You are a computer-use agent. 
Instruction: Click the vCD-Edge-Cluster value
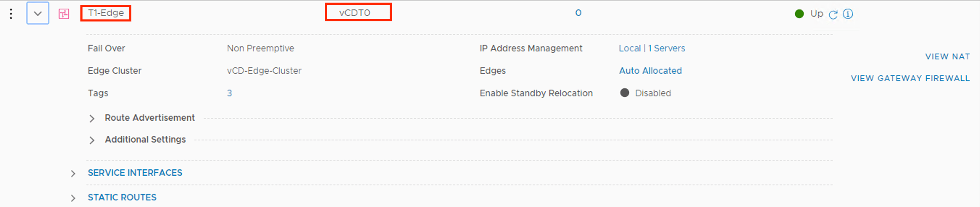pyautogui.click(x=264, y=71)
